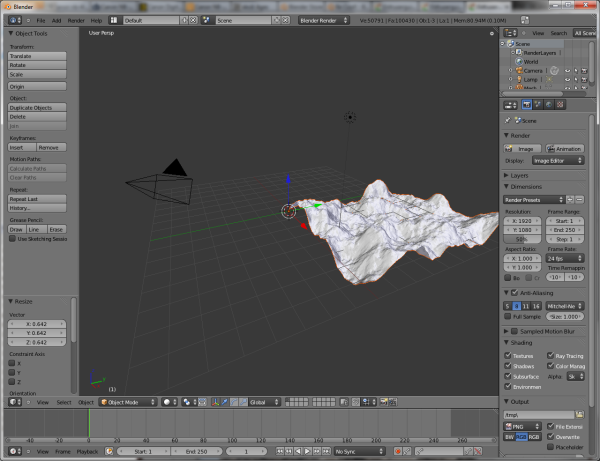The width and height of the screenshot is (600, 461).
Task: Hide the Camera using its eye icon
Action: (x=568, y=71)
